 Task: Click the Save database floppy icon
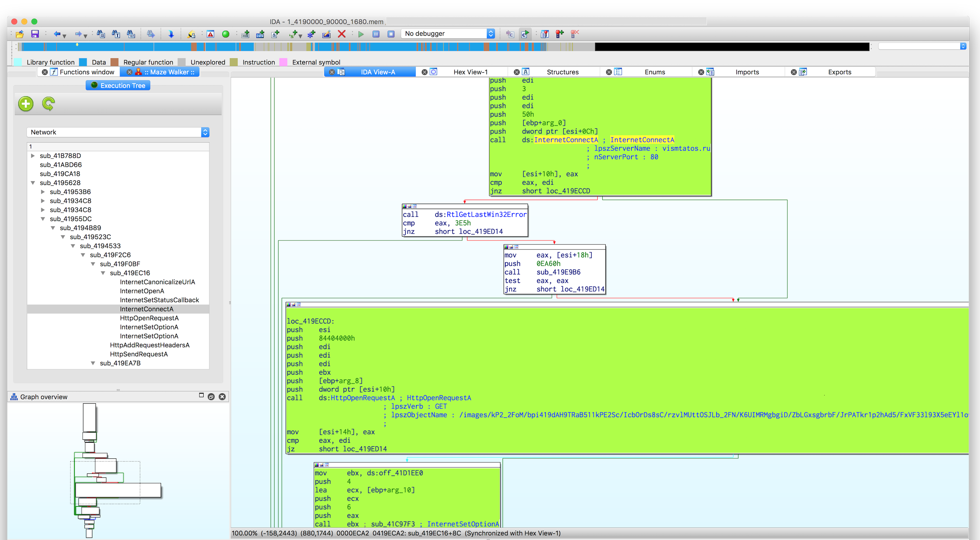[35, 34]
